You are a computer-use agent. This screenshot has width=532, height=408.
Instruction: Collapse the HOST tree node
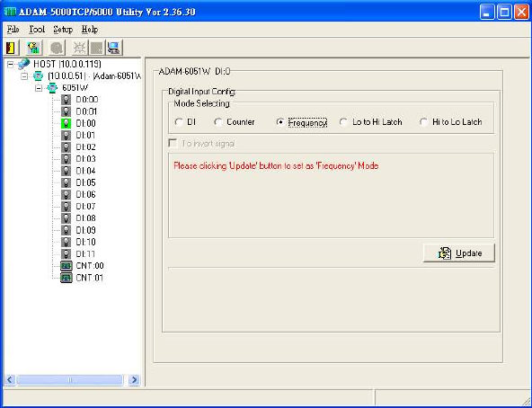pos(11,64)
